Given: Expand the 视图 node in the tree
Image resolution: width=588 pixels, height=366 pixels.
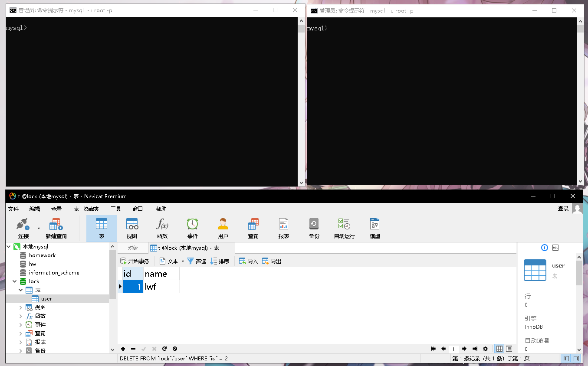Looking at the screenshot, I should (20, 307).
